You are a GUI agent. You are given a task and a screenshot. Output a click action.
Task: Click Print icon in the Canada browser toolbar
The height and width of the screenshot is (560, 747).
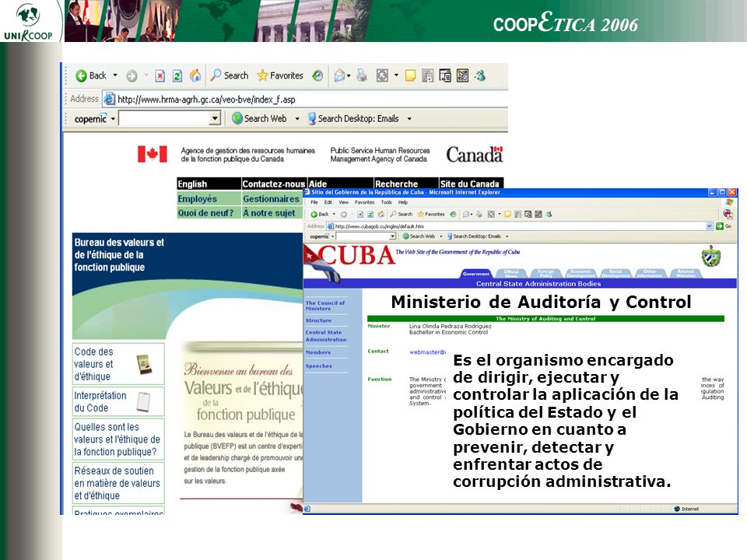point(362,75)
